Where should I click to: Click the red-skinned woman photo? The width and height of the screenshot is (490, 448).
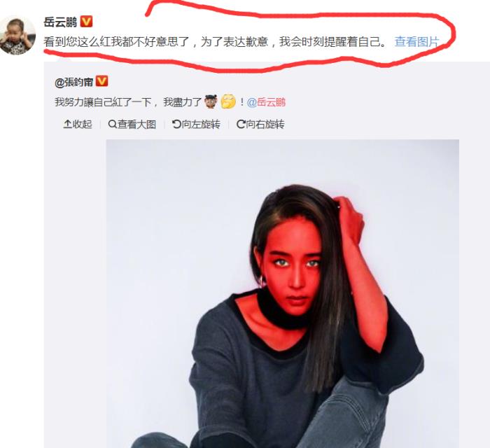pos(283,294)
